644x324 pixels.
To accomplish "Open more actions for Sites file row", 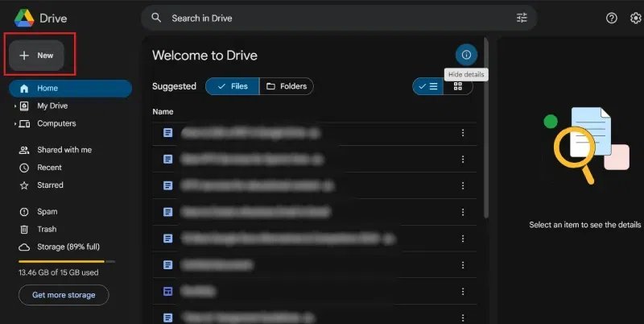I will (462, 291).
